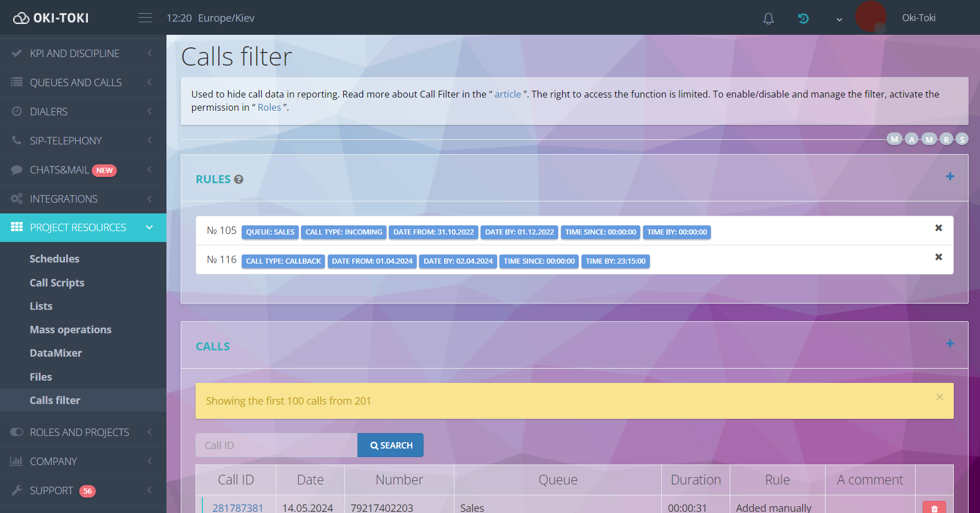
Task: Click the QUEUE: SALES tag
Action: [x=270, y=232]
